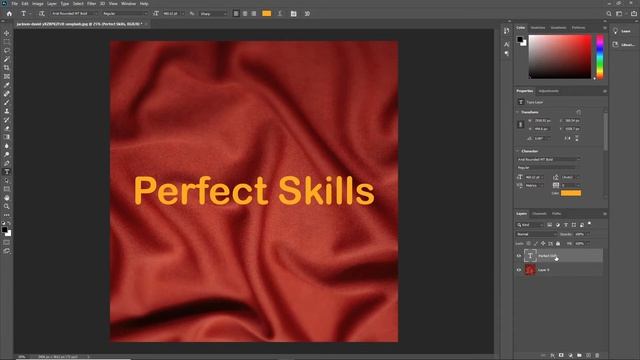
Task: Open the Window menu
Action: pyautogui.click(x=128, y=4)
